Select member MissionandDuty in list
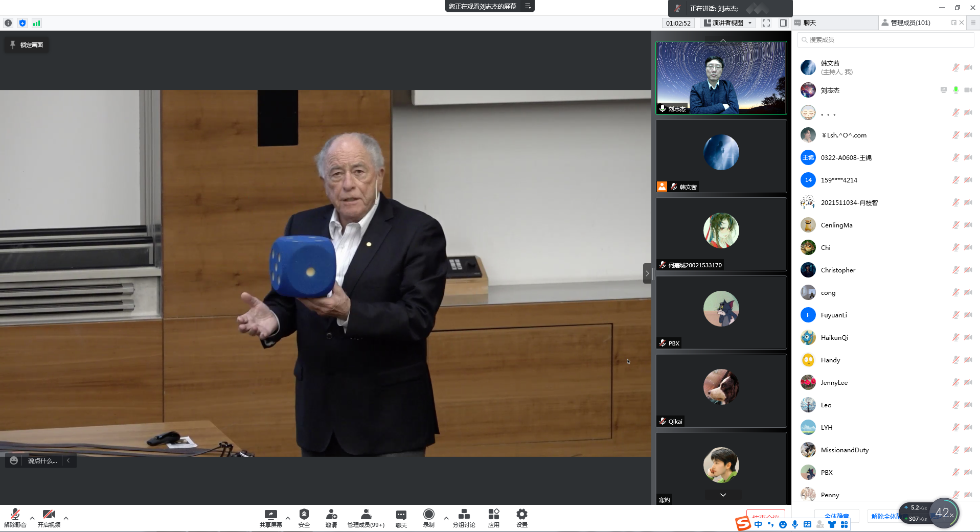This screenshot has height=532, width=980. click(886, 450)
